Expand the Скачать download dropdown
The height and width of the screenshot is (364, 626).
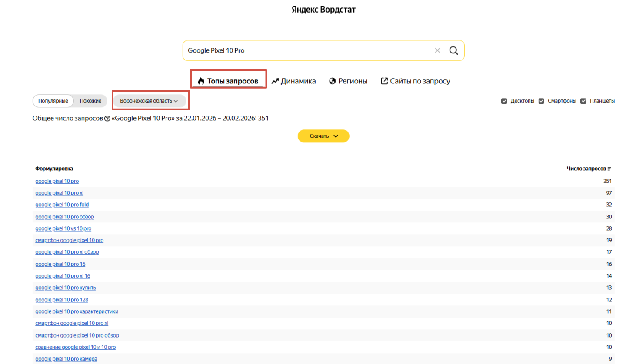coord(323,136)
